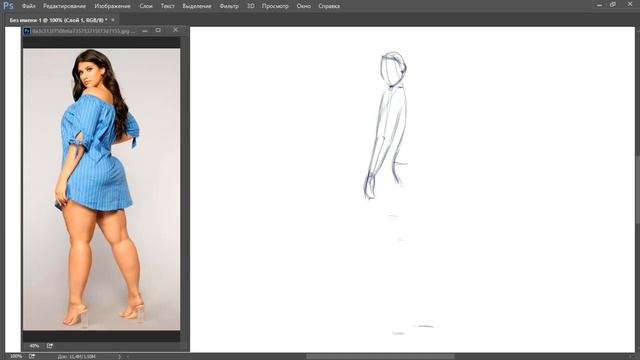This screenshot has height=360, width=640.
Task: Open the Фильтр menu
Action: point(229,6)
